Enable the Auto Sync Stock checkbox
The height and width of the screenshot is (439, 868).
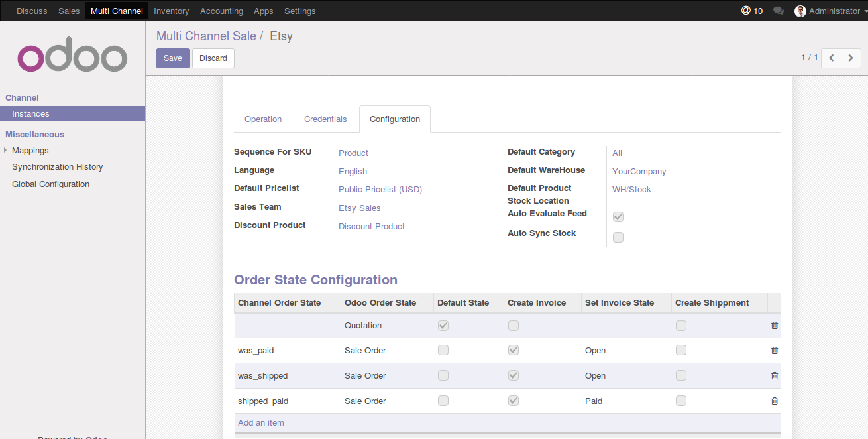point(618,237)
